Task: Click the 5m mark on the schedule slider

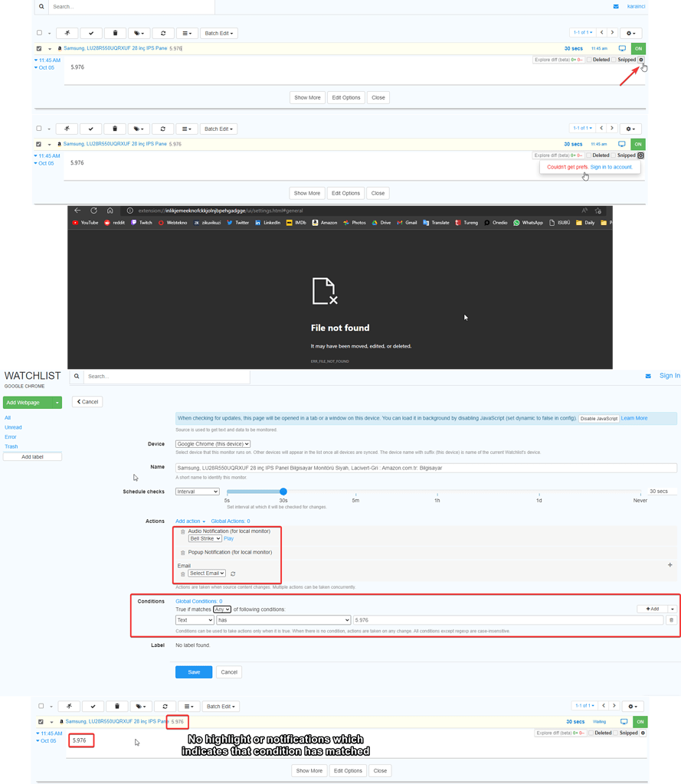Action: pyautogui.click(x=355, y=500)
